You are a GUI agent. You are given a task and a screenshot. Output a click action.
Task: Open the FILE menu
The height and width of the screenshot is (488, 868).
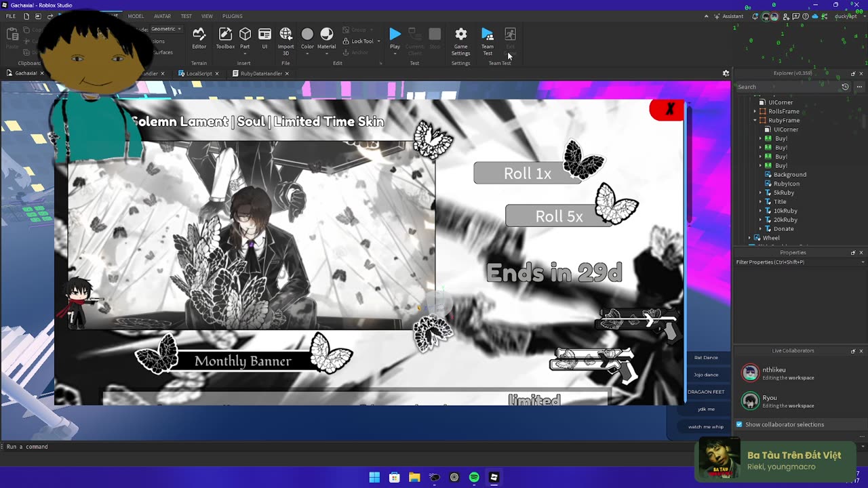(x=11, y=16)
